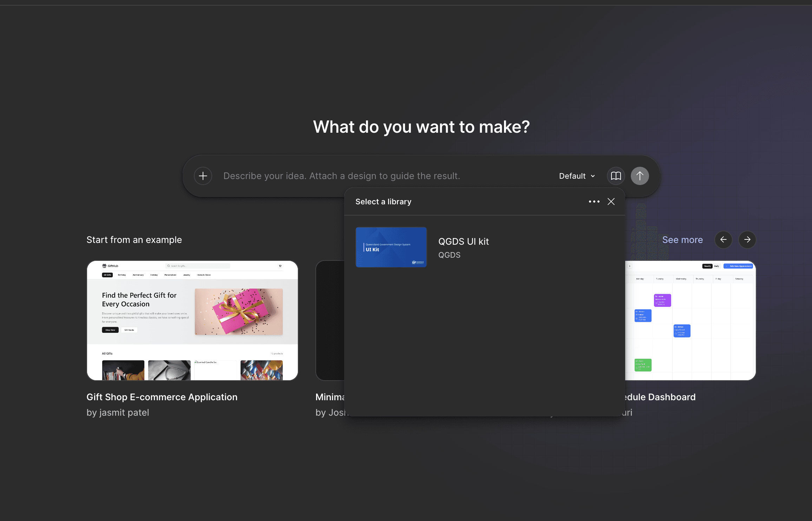Open the partially hidden dark example card
This screenshot has width=812, height=521.
pyautogui.click(x=329, y=320)
